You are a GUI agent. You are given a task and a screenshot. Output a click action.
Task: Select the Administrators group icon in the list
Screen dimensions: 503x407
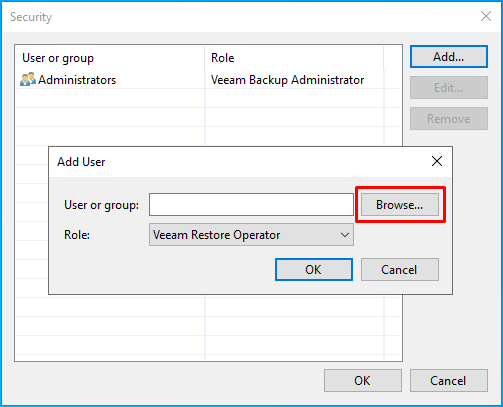pos(28,79)
